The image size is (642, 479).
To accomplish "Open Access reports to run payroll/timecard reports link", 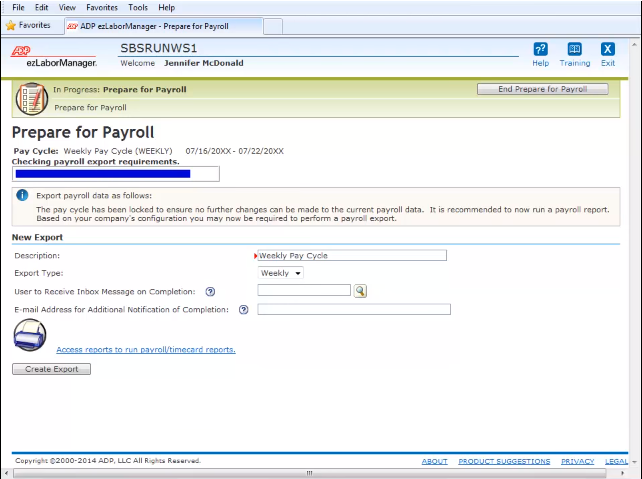I will click(146, 350).
